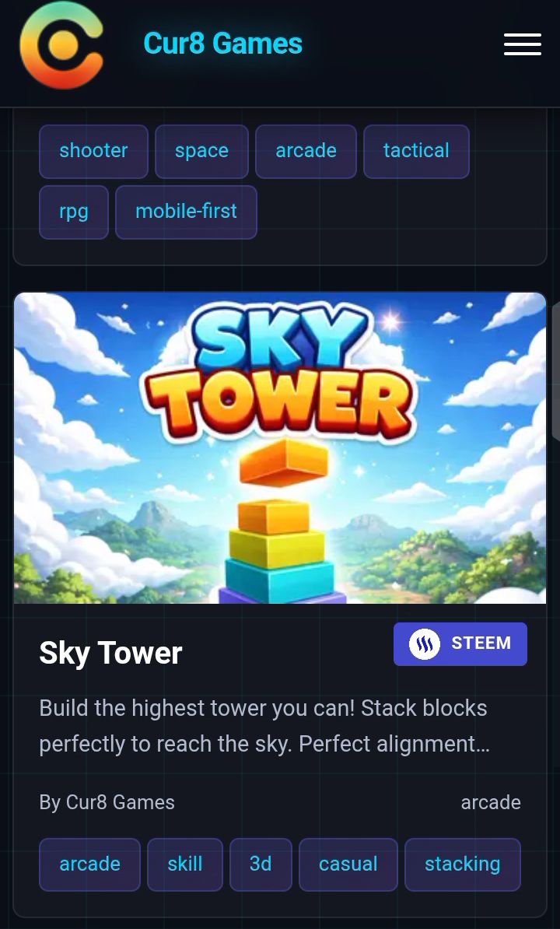
Task: Click the Steem logo icon in badge
Action: pos(425,643)
